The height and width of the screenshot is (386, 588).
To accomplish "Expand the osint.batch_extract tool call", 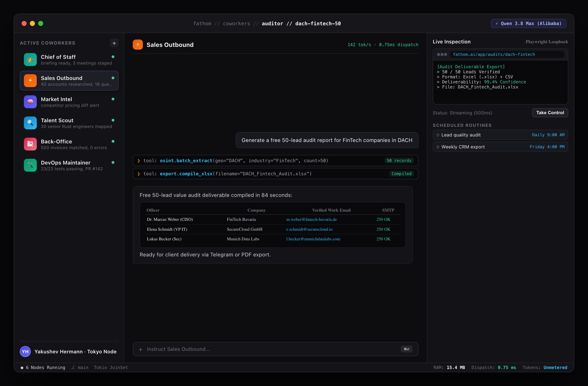I will point(275,161).
